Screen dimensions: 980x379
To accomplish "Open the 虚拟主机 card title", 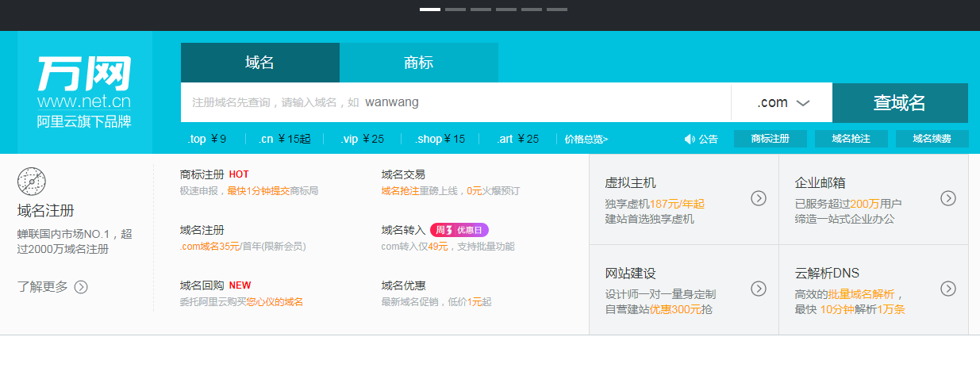I will [631, 183].
